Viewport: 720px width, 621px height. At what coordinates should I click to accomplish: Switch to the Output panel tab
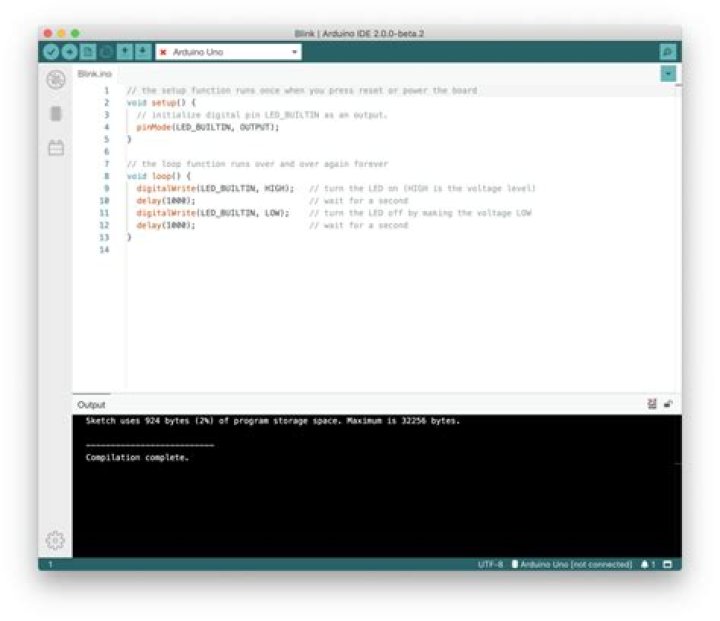(x=91, y=405)
